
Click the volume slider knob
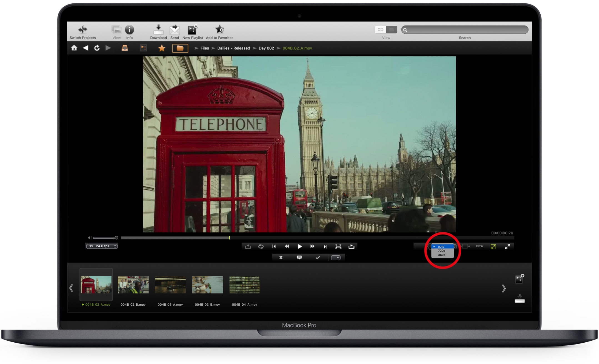[116, 238]
